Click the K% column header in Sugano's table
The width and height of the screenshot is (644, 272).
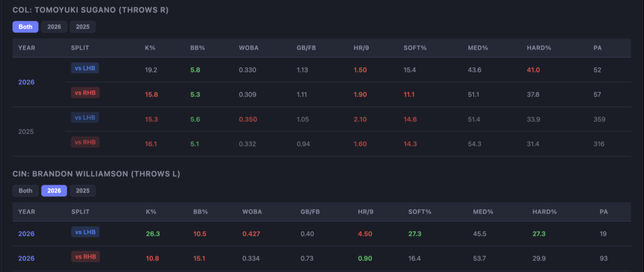pos(150,48)
